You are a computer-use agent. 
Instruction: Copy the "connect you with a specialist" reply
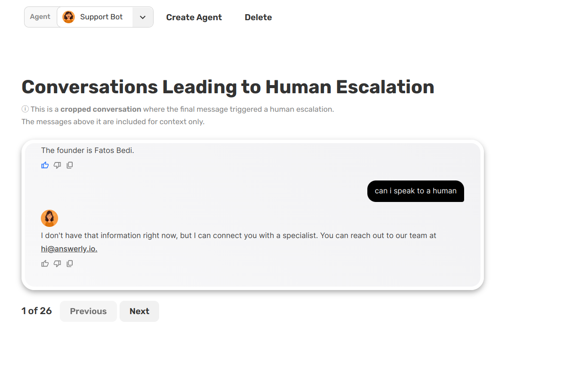tap(70, 263)
